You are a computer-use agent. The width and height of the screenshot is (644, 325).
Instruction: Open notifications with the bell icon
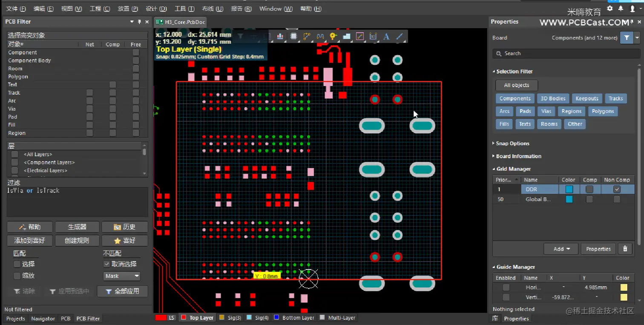pyautogui.click(x=621, y=9)
